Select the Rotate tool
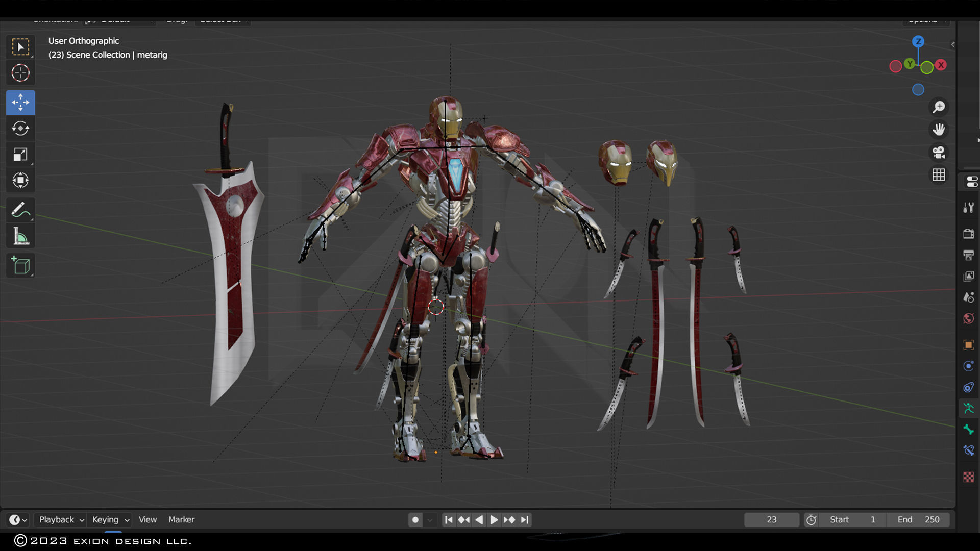Image resolution: width=980 pixels, height=551 pixels. (x=20, y=128)
